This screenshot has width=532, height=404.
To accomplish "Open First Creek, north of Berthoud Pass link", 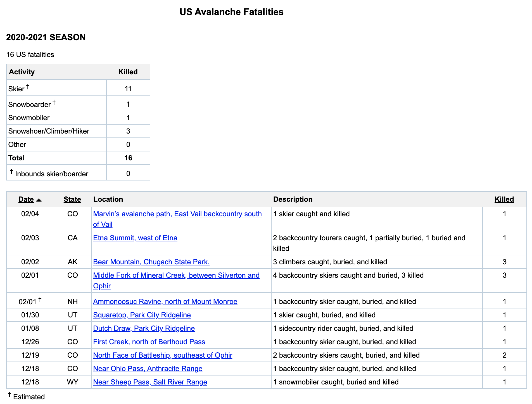I will tap(149, 342).
